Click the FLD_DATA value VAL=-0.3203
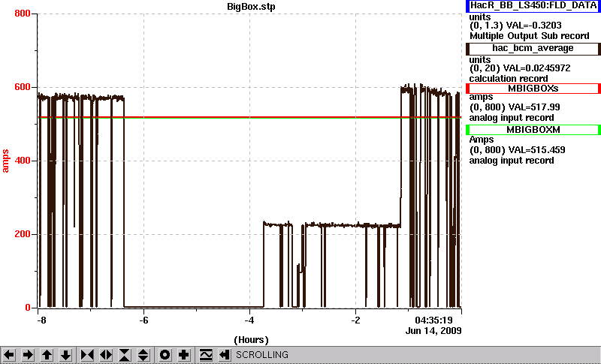 (534, 26)
